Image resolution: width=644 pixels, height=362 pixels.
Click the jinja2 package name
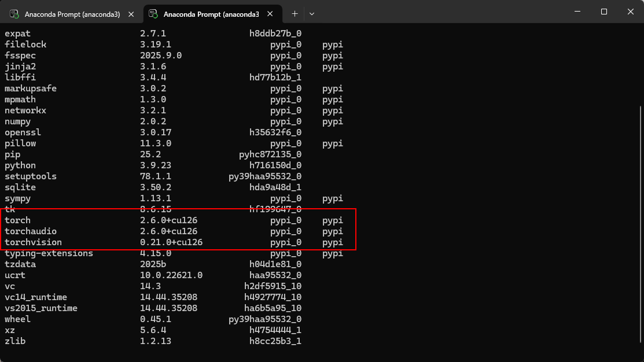point(20,67)
